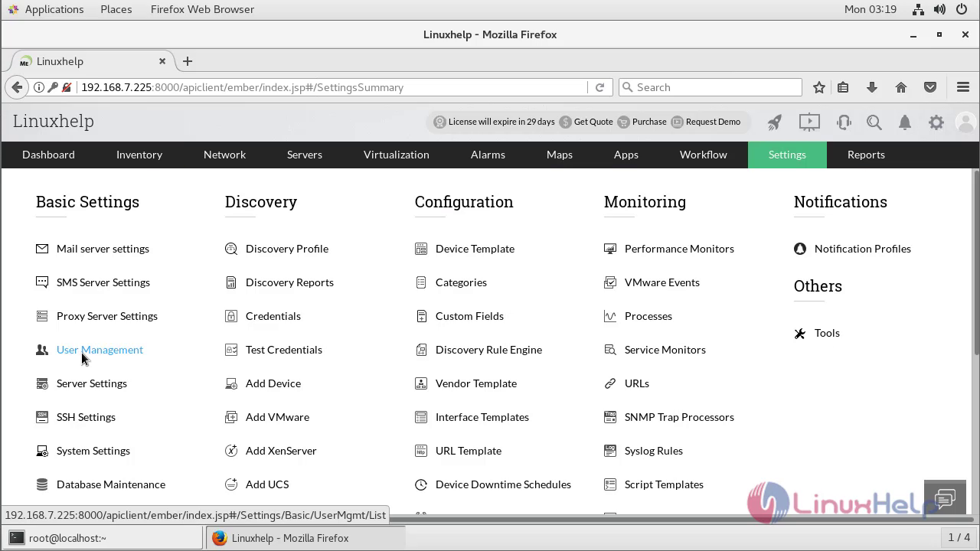Open Custom Fields link
Image resolution: width=980 pixels, height=551 pixels.
[469, 316]
